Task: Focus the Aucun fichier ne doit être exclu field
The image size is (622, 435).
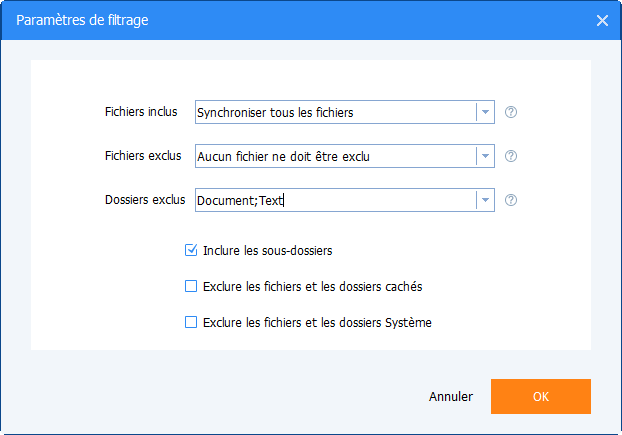Action: click(335, 156)
